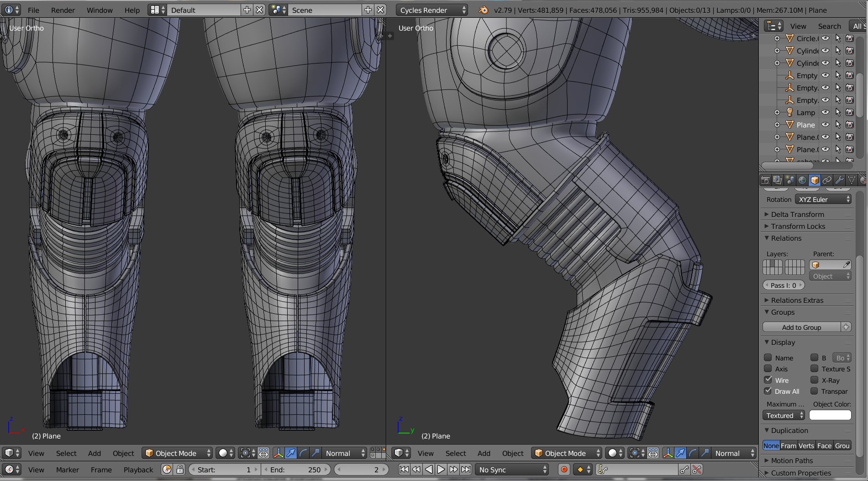Open Object Constraints chain-link tab

pos(827,180)
